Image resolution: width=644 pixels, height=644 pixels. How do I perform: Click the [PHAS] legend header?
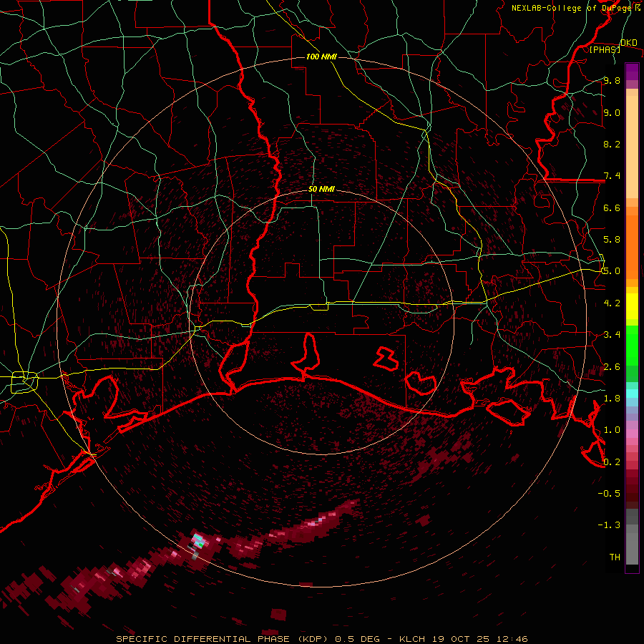(605, 49)
